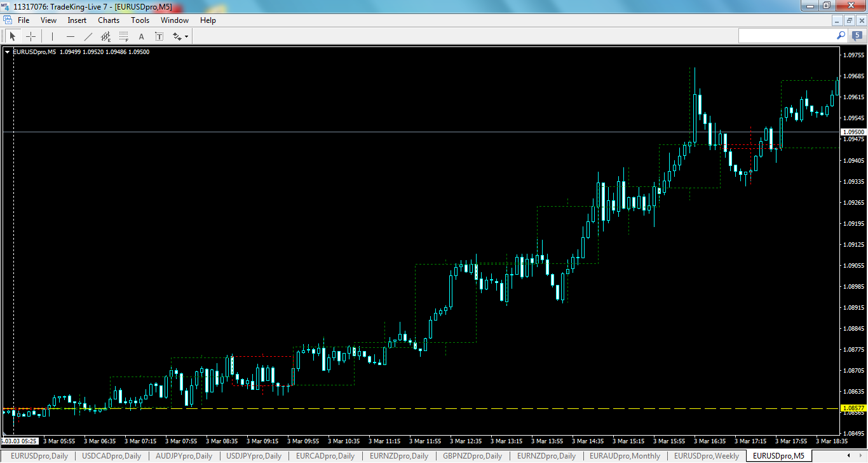
Task: Switch to the GBPNZDpro,Daily chart tab
Action: (x=473, y=456)
